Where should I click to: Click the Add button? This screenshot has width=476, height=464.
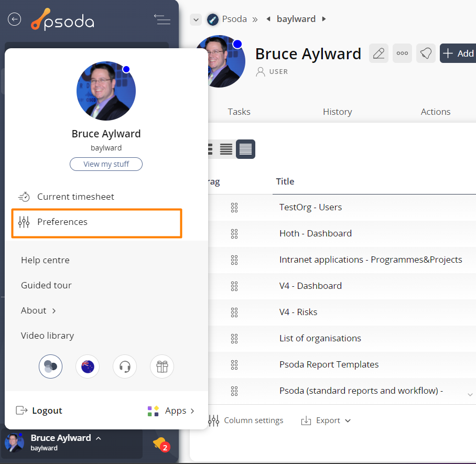tap(458, 53)
